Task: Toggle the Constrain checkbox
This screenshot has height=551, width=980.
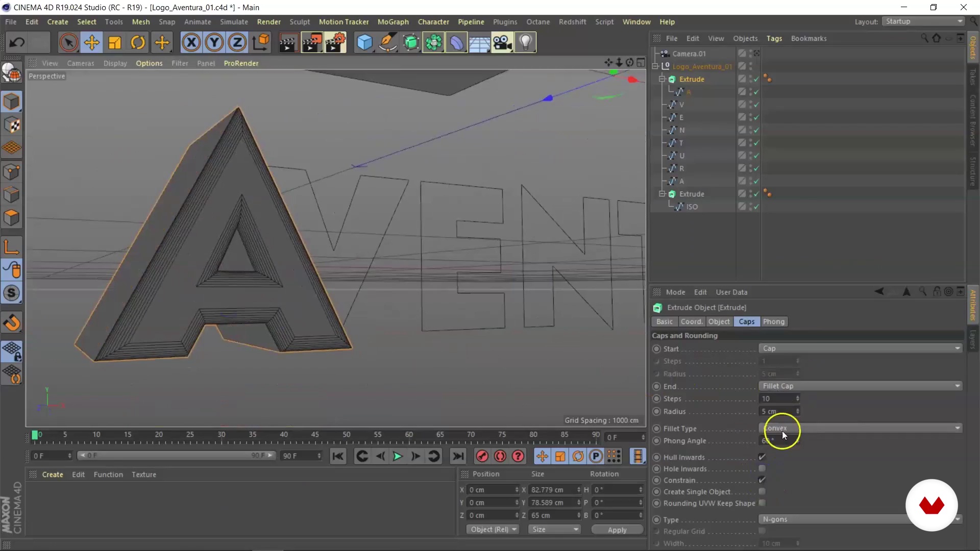Action: [762, 480]
